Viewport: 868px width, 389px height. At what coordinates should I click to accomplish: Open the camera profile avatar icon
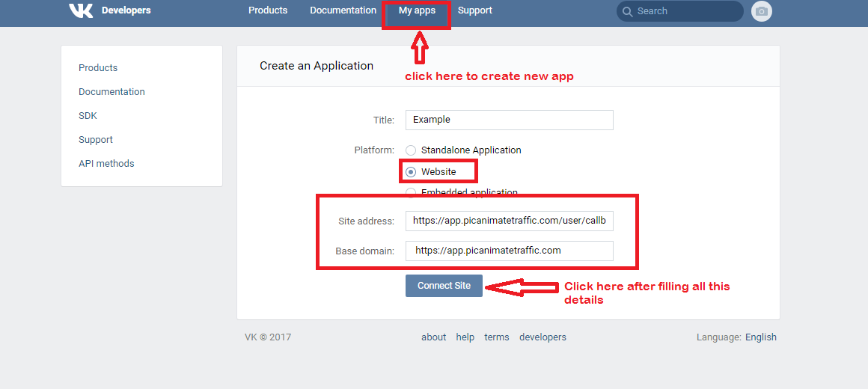click(x=761, y=11)
